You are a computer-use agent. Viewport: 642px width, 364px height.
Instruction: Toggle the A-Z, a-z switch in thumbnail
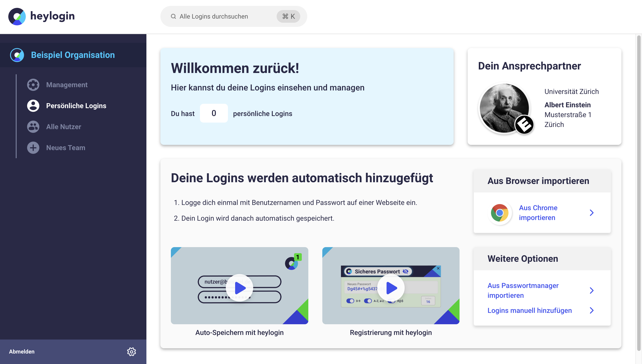coord(368,301)
